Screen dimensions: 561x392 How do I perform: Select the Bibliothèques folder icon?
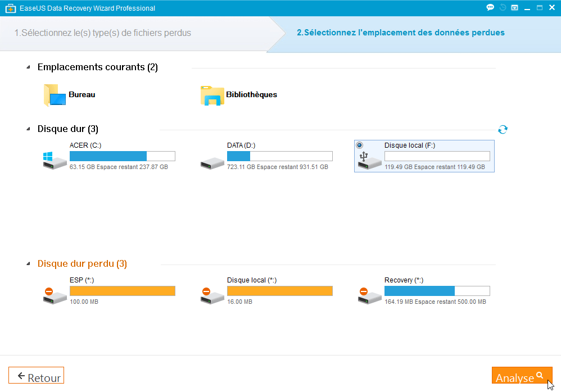[x=212, y=95]
